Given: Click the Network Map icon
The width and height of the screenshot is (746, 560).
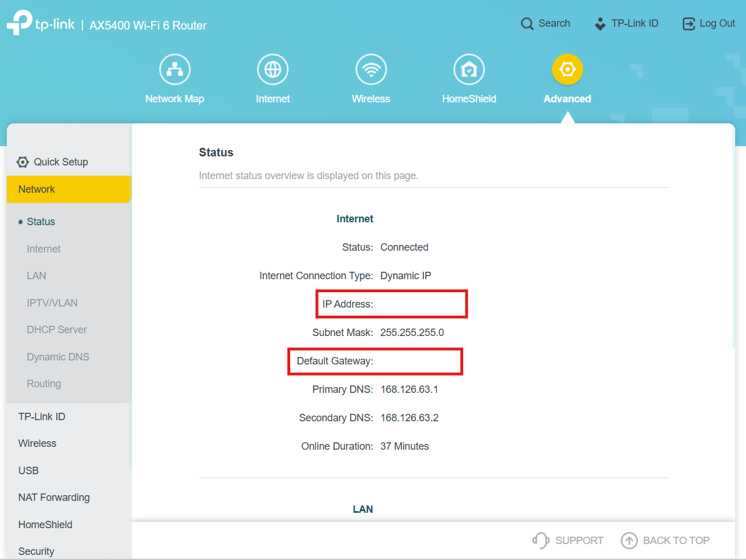Looking at the screenshot, I should point(175,70).
